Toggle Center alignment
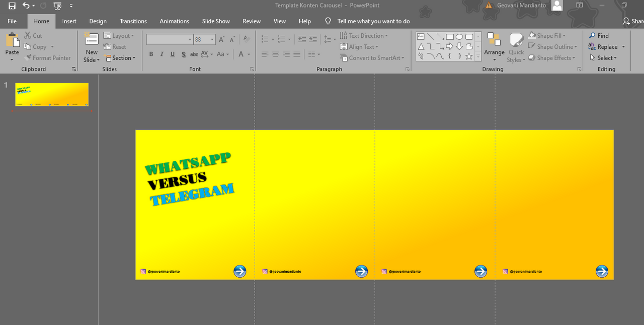 pyautogui.click(x=276, y=54)
